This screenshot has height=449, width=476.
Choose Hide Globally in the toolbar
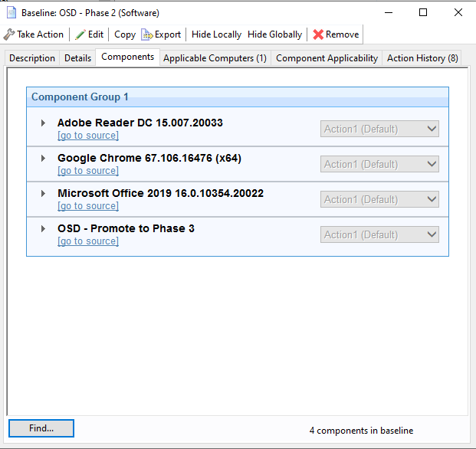(274, 34)
